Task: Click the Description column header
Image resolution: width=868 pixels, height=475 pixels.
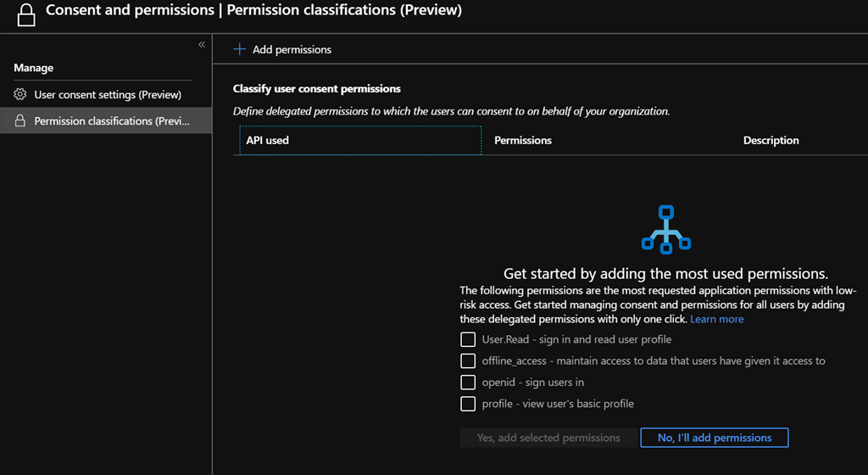Action: [771, 141]
